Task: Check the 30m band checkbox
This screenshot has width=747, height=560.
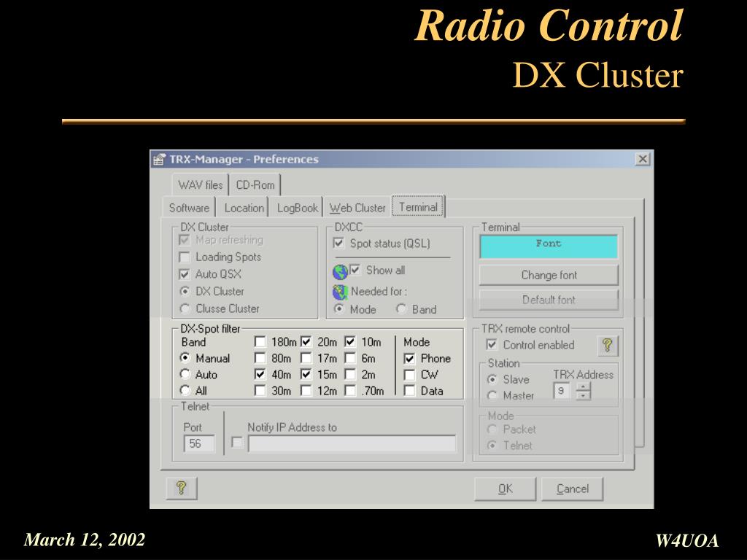Action: (260, 391)
